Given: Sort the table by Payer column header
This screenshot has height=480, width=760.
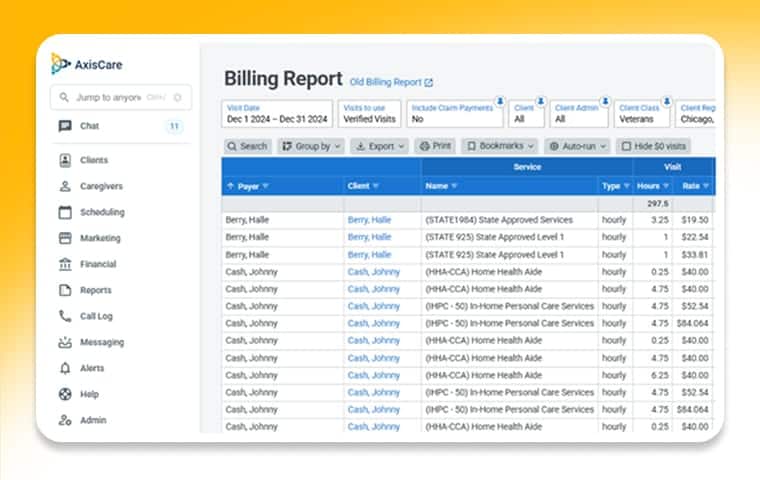Looking at the screenshot, I should tap(248, 185).
